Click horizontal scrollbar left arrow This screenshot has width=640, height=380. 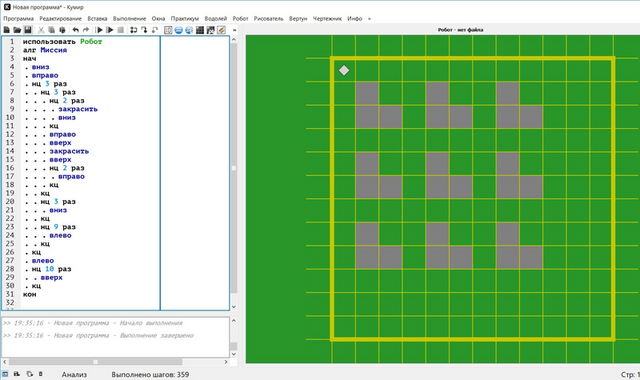5,362
